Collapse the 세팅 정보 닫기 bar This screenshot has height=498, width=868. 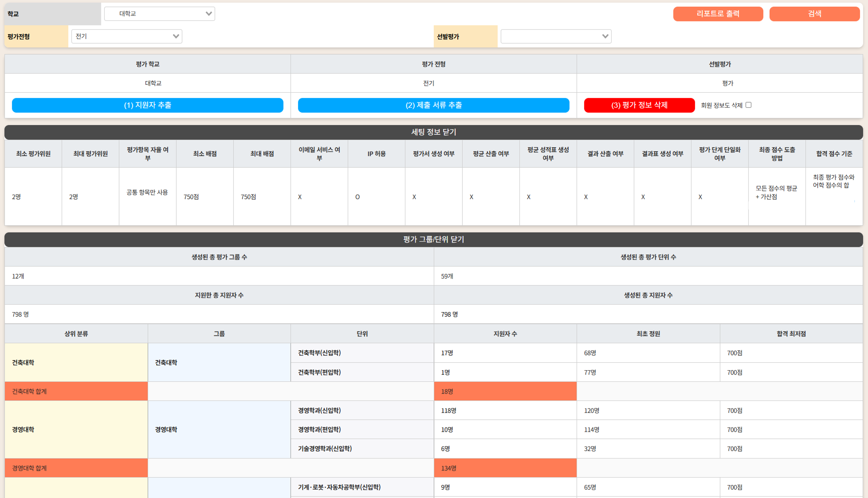433,132
